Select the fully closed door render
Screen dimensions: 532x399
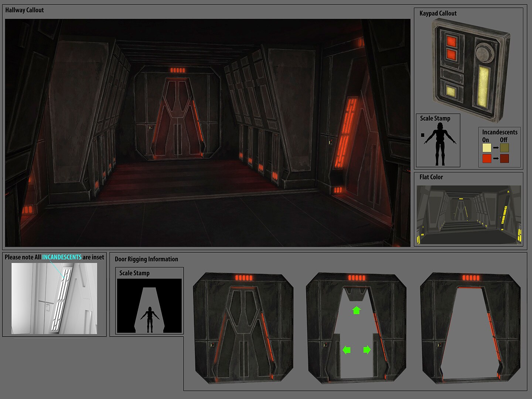click(x=243, y=328)
